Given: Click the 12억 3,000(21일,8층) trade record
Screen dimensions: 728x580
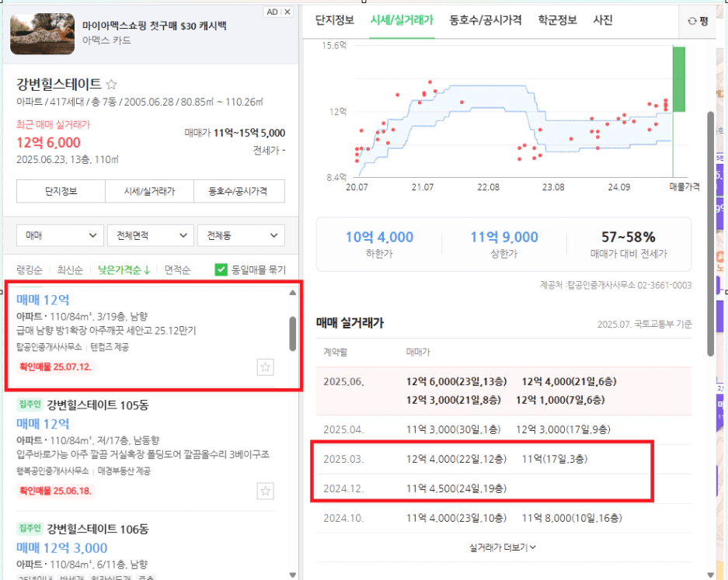Looking at the screenshot, I should click(x=454, y=400).
